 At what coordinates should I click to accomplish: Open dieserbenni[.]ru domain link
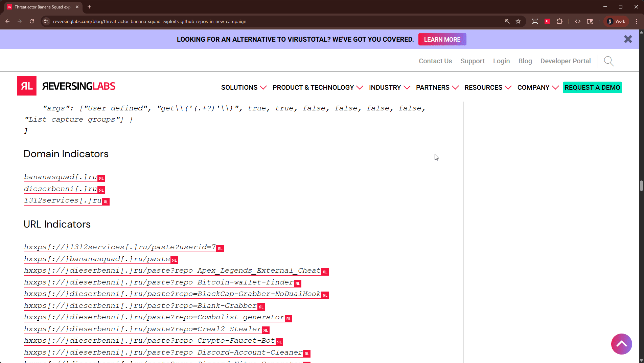coord(60,189)
